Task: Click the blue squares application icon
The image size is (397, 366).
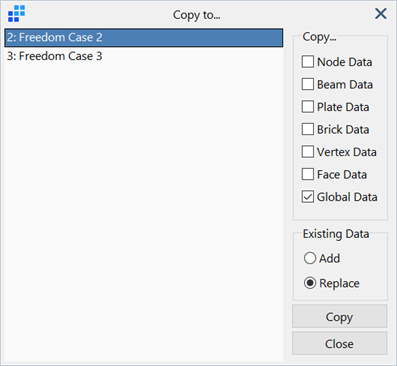Action: [16, 14]
